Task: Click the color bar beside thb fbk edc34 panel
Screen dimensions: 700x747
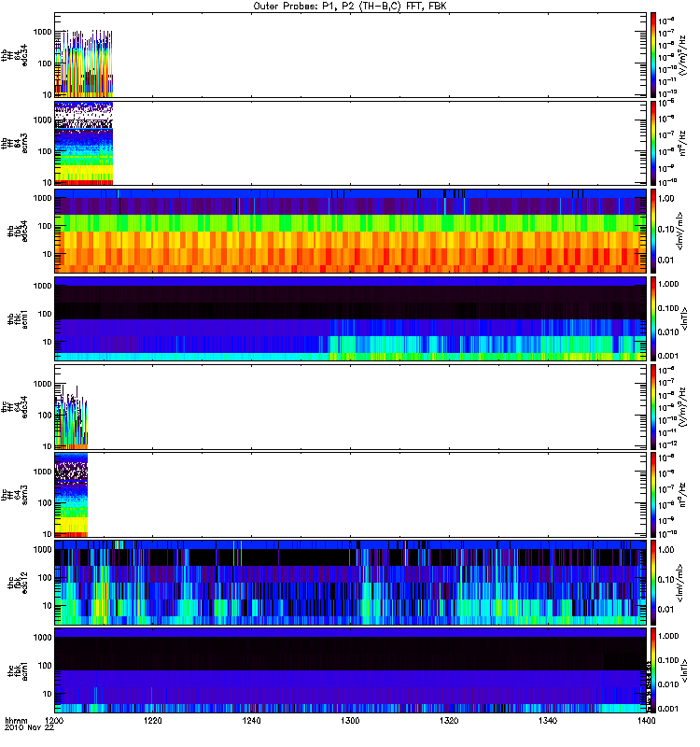Action: [x=653, y=231]
